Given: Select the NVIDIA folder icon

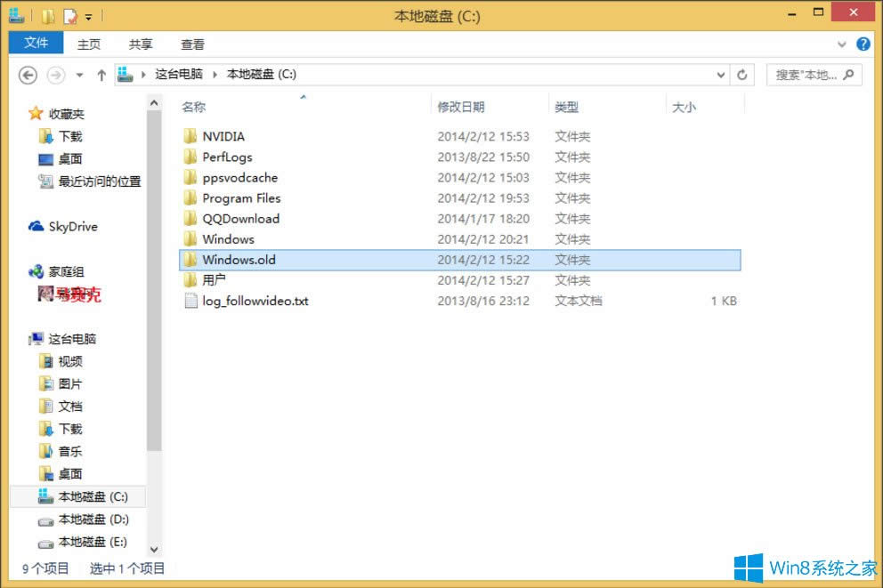Looking at the screenshot, I should pyautogui.click(x=190, y=136).
